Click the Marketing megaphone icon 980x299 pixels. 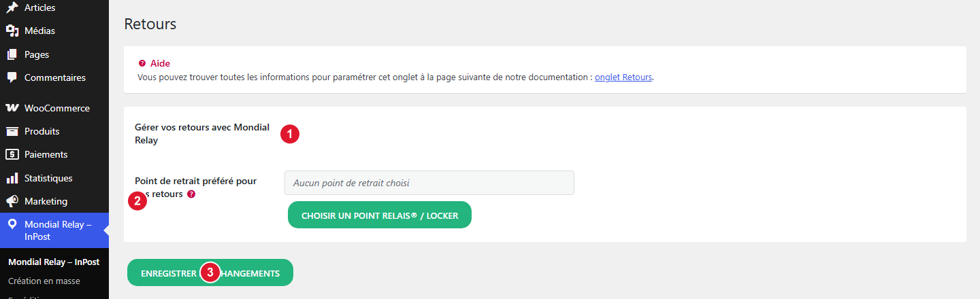coord(12,201)
